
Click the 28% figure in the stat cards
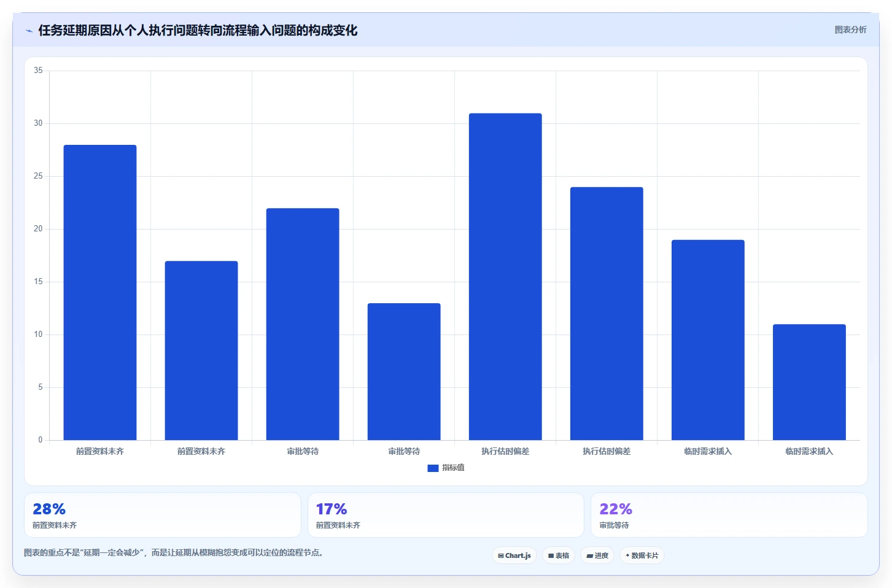(49, 509)
